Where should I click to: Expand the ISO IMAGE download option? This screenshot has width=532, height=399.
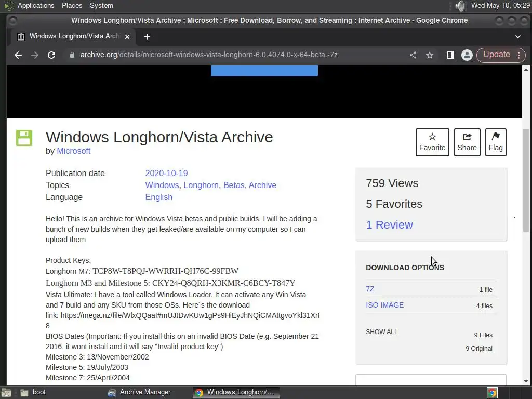[x=385, y=305]
